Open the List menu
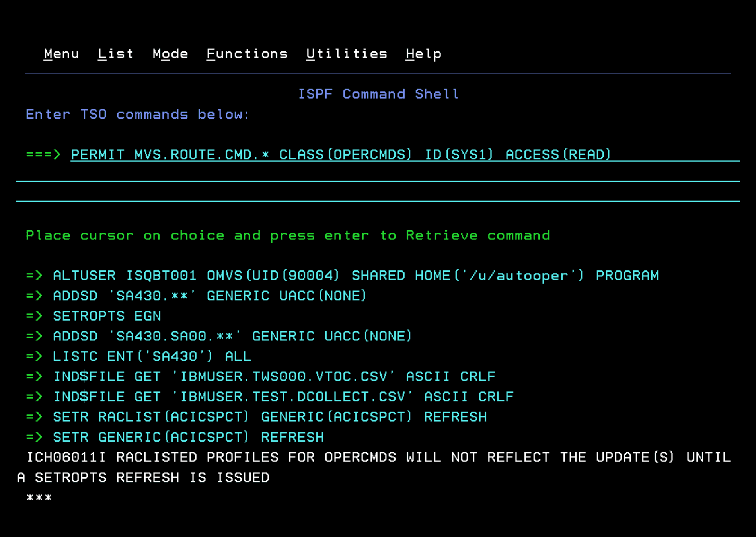Viewport: 756px width, 537px height. point(115,54)
